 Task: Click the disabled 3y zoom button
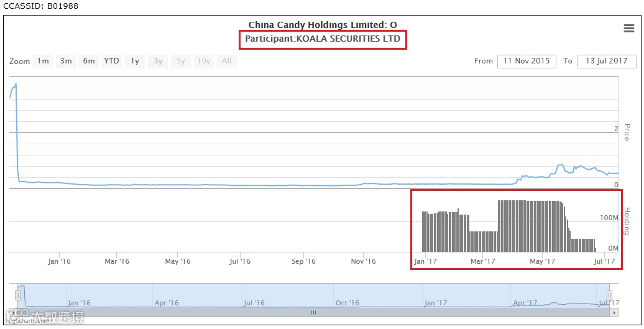pos(158,61)
